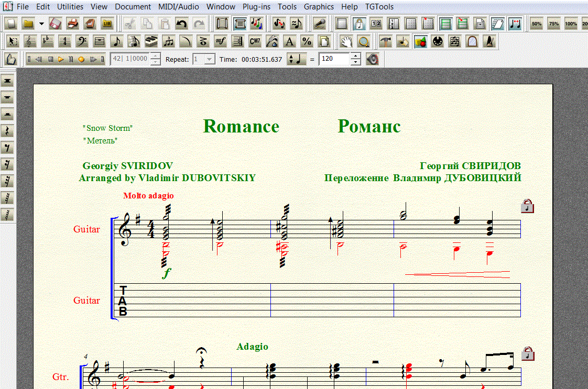Open the TGTools menu
The image size is (588, 389).
coord(379,7)
